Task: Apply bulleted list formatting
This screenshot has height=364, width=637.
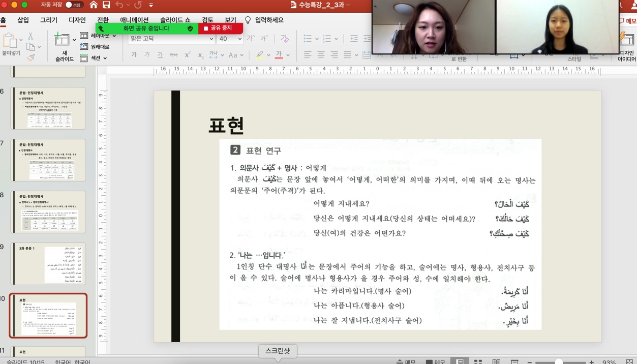Action: click(x=308, y=39)
